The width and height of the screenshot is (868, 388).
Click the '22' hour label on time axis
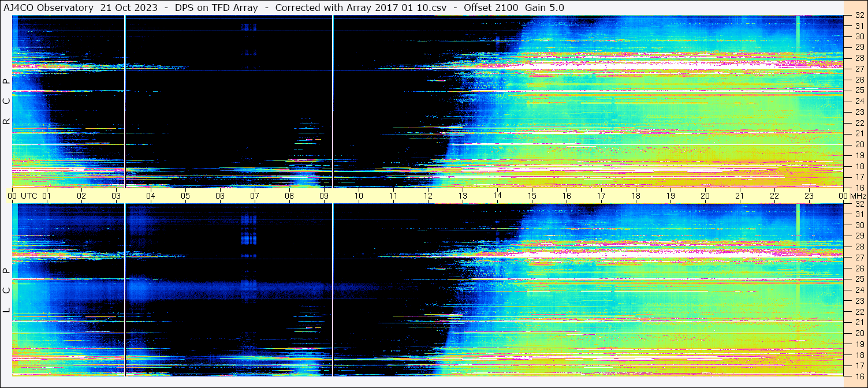[774, 196]
